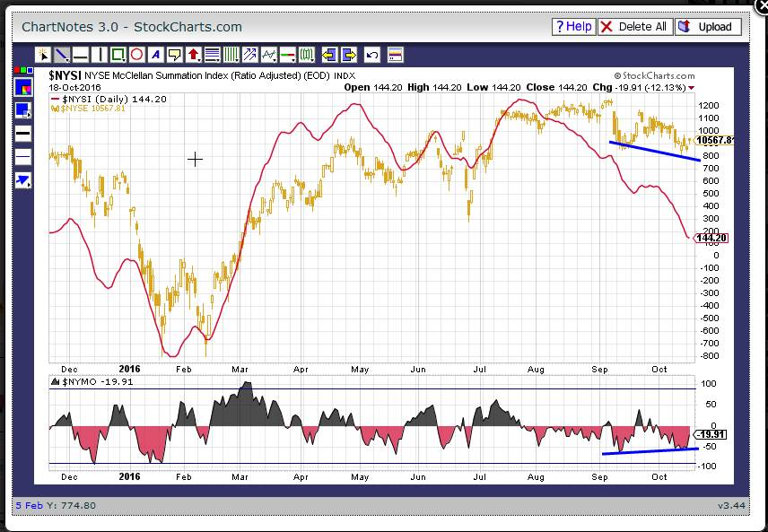Click the undo arrow icon

pyautogui.click(x=372, y=54)
